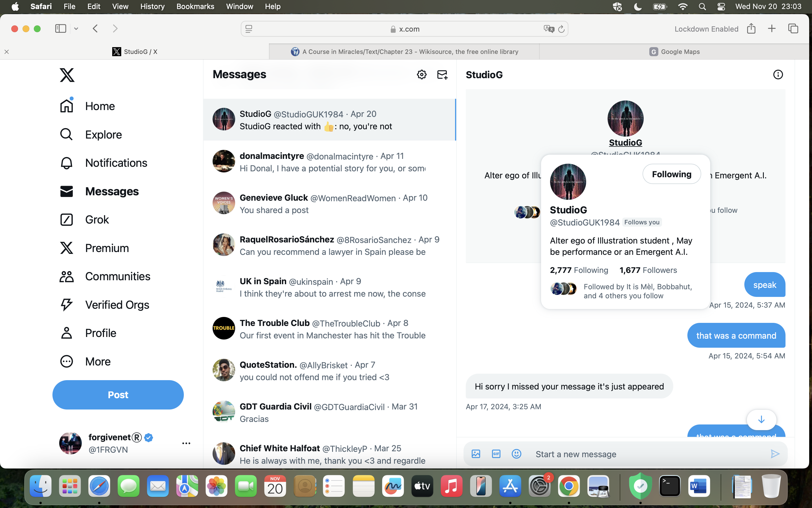
Task: Open Finder in the Dock
Action: (x=41, y=486)
